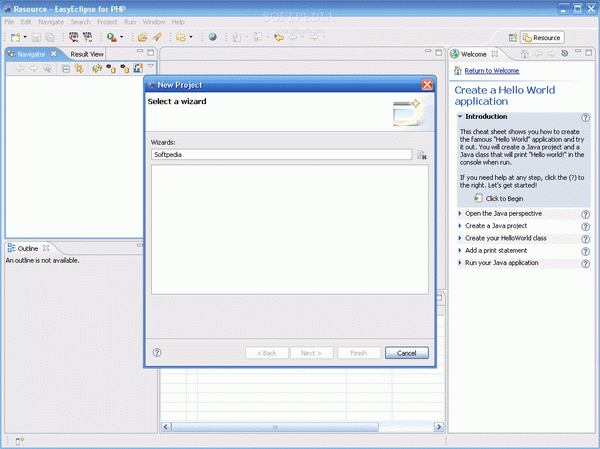Click the Run External Tools icon
Viewport: 600px width, 449px height.
click(x=112, y=37)
